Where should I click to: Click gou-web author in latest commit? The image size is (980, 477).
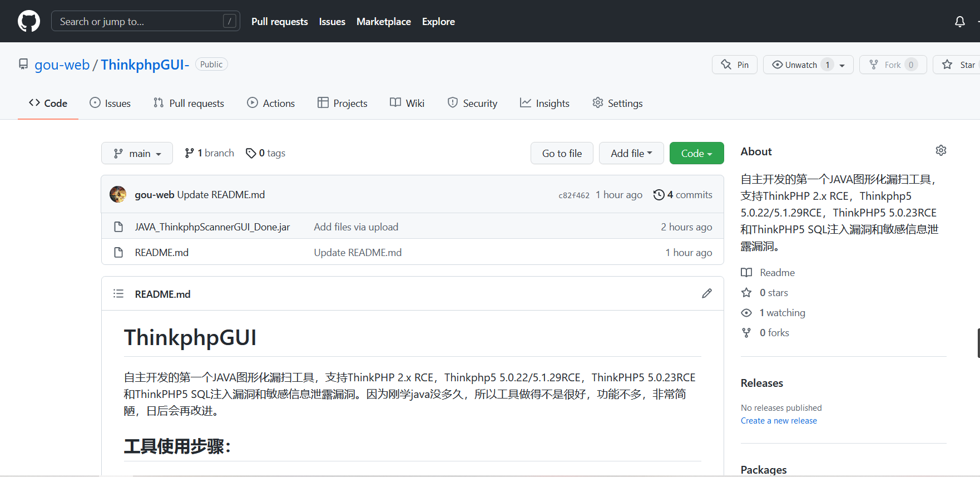click(x=155, y=194)
